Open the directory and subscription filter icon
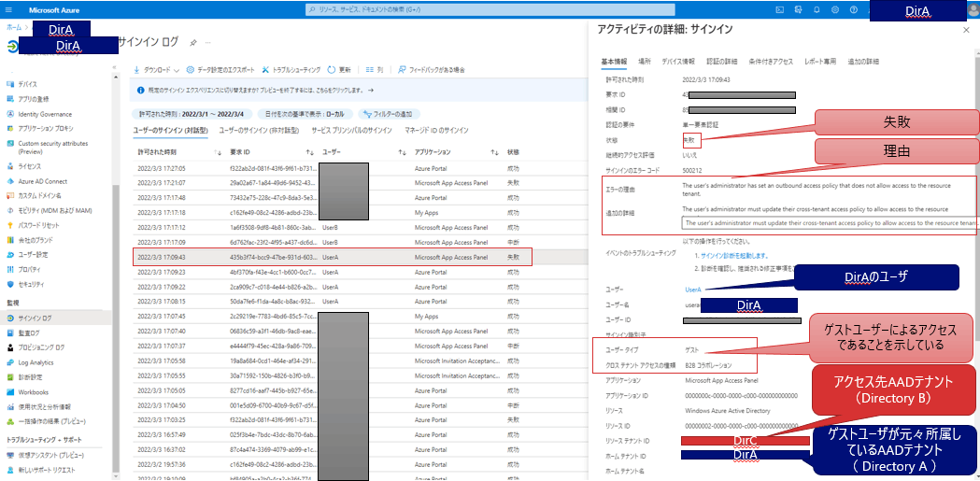Image resolution: width=980 pixels, height=481 pixels. 798,9
